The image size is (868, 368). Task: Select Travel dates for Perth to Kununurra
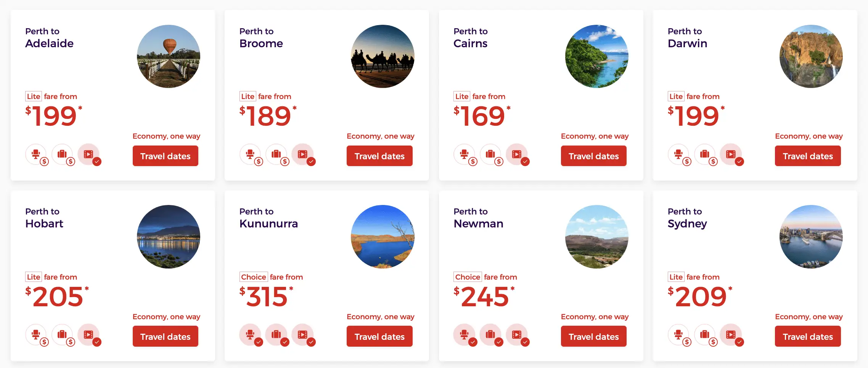tap(379, 336)
